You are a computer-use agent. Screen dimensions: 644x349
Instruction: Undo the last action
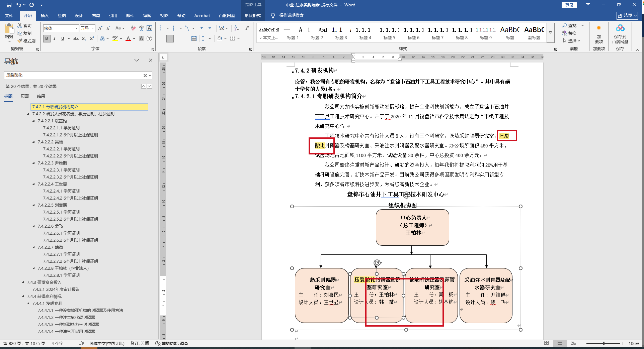(x=19, y=5)
